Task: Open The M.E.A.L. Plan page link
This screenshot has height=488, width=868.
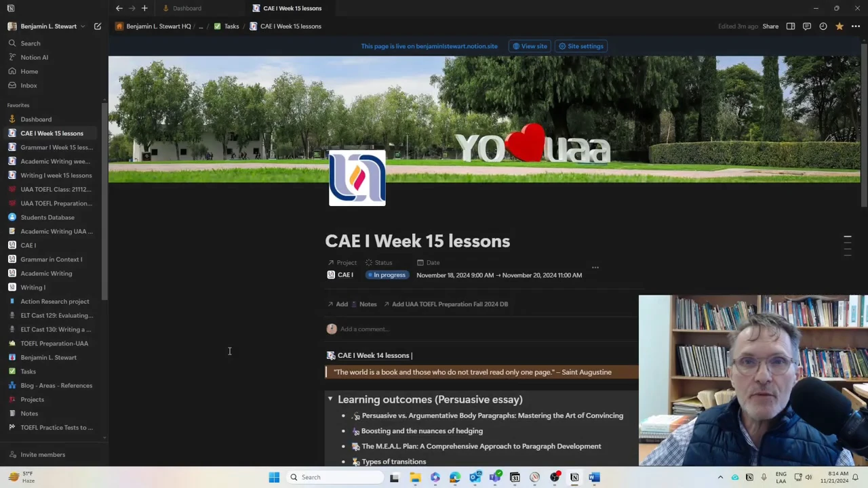Action: coord(481,447)
